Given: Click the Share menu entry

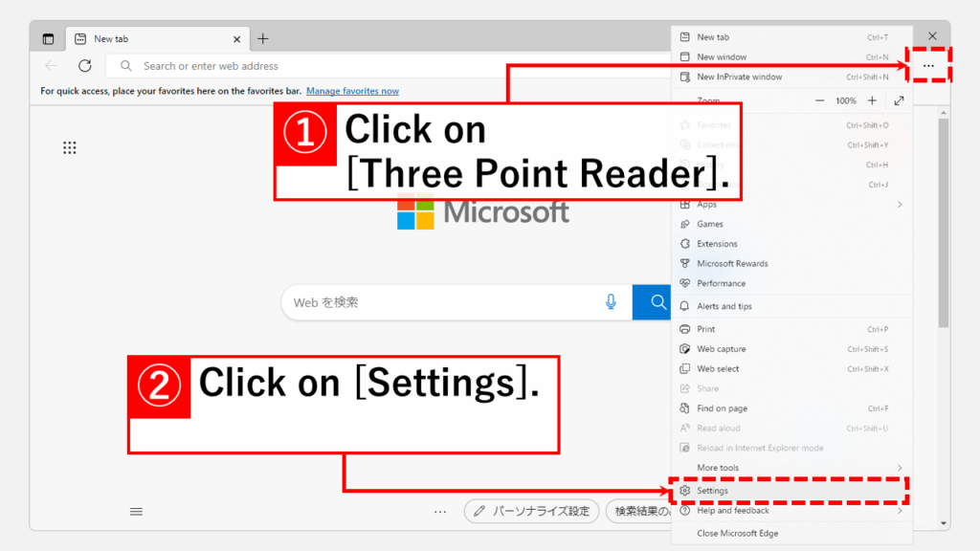Looking at the screenshot, I should pyautogui.click(x=791, y=388).
